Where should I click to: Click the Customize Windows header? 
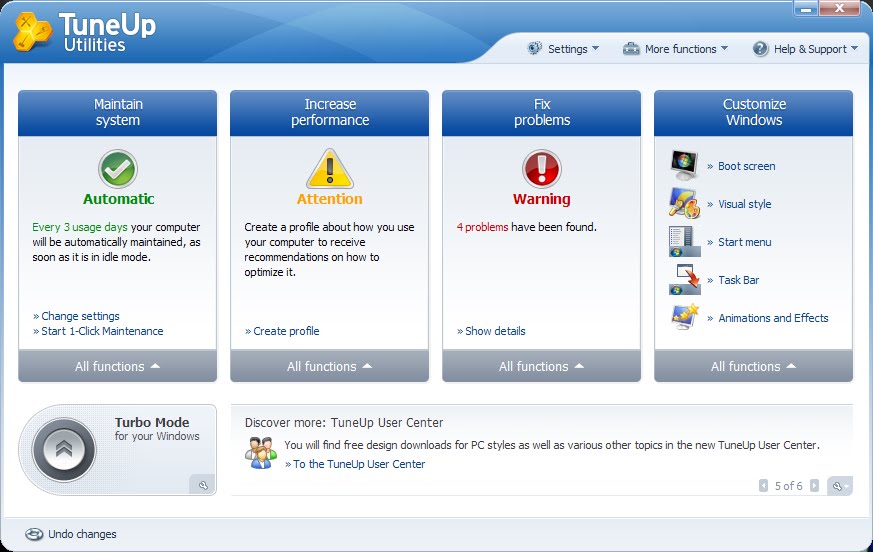pos(753,113)
